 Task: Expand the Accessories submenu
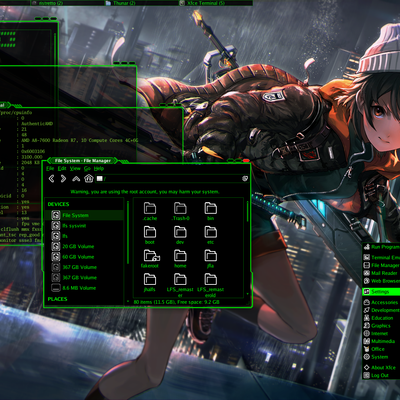pos(381,302)
